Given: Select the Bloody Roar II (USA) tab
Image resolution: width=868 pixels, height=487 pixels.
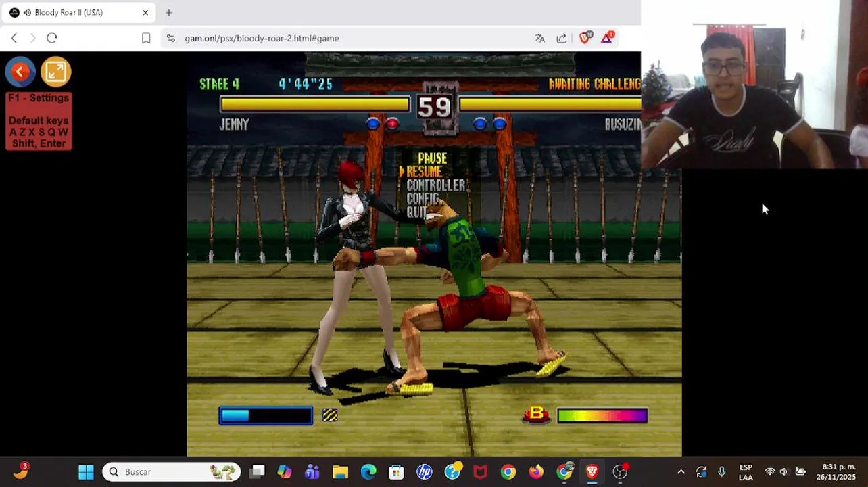Looking at the screenshot, I should 78,12.
